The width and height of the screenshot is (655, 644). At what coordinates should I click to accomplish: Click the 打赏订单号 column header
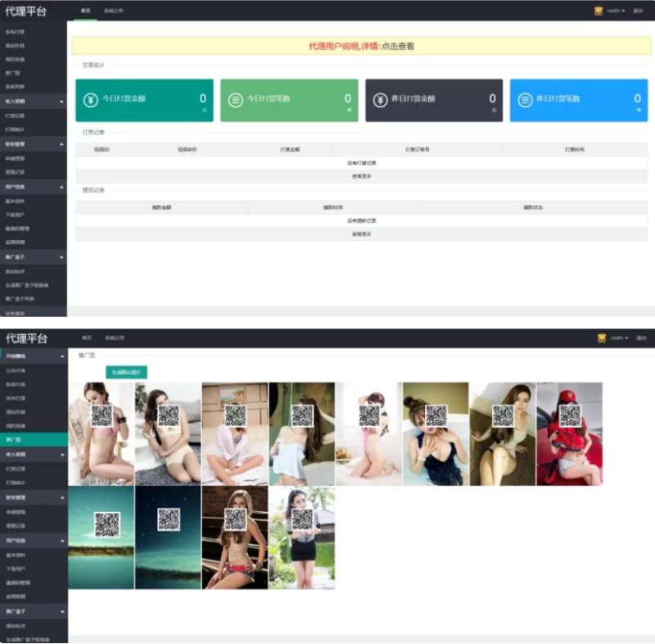click(x=418, y=150)
